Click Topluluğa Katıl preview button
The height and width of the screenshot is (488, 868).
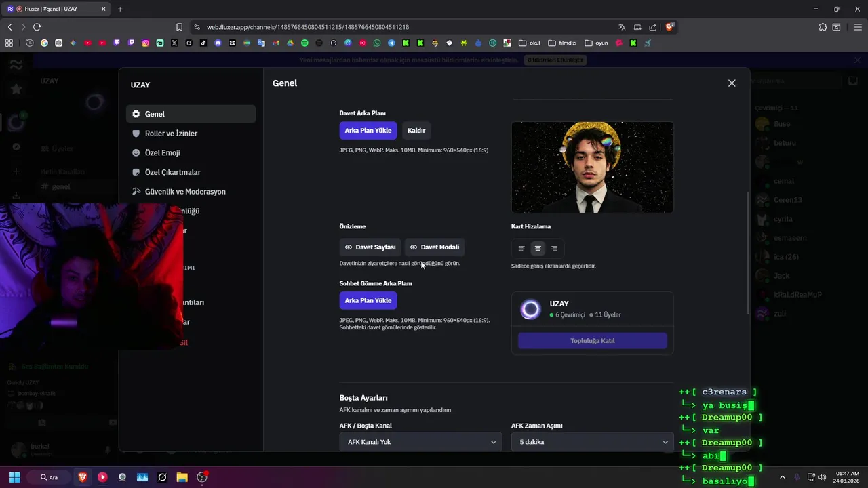coord(593,341)
